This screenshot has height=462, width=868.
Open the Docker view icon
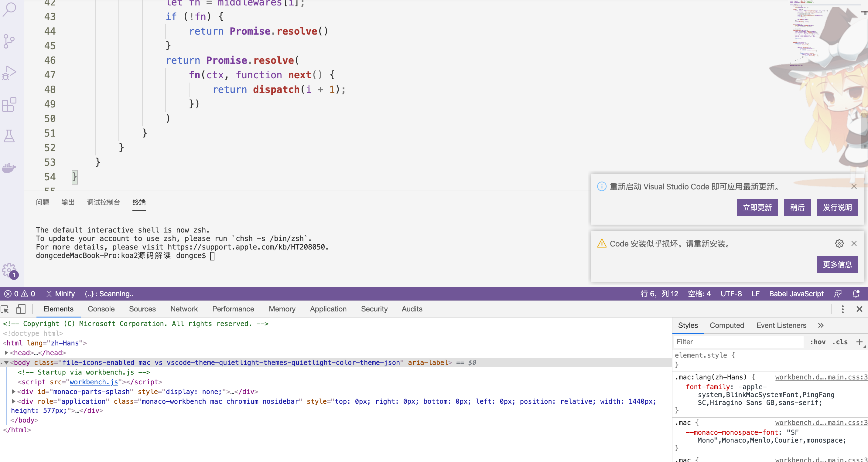[x=9, y=167]
